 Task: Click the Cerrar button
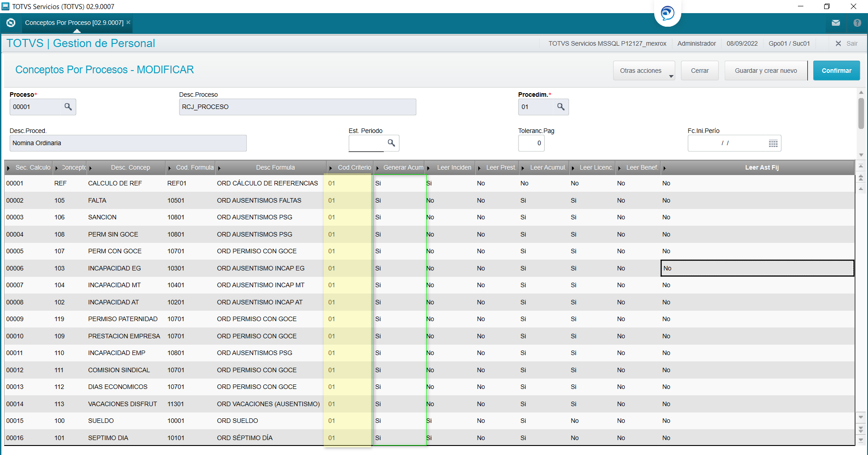click(x=699, y=71)
